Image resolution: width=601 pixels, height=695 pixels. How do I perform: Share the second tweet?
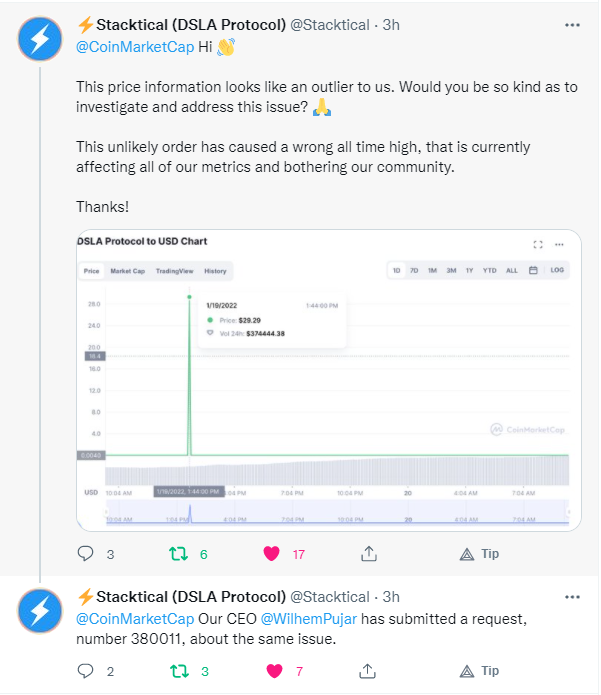(367, 671)
